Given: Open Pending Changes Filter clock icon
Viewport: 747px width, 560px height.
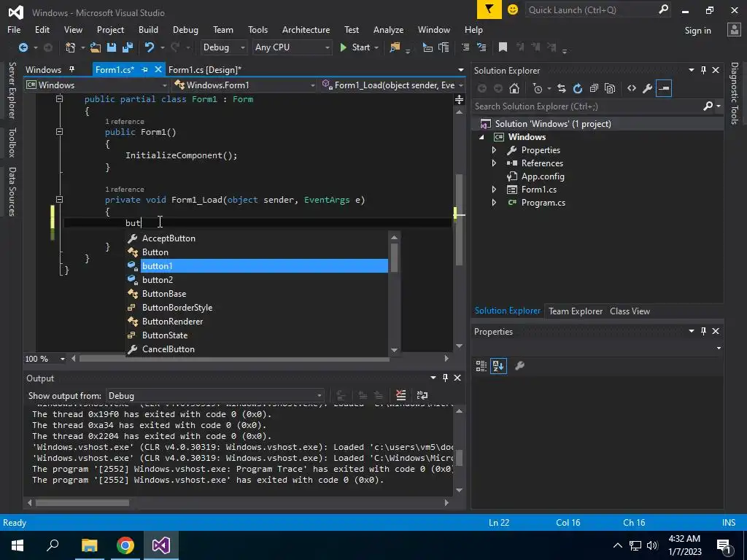Looking at the screenshot, I should click(538, 88).
